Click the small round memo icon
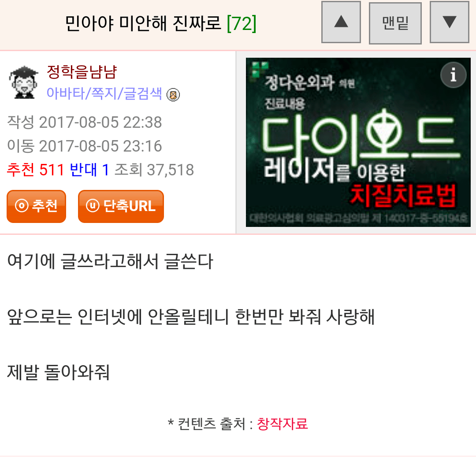The width and height of the screenshot is (476, 460). [173, 95]
